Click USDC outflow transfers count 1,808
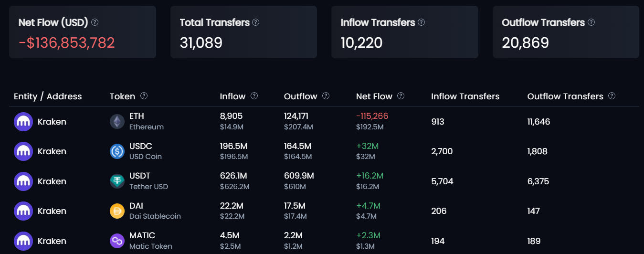The height and width of the screenshot is (254, 644). [538, 151]
